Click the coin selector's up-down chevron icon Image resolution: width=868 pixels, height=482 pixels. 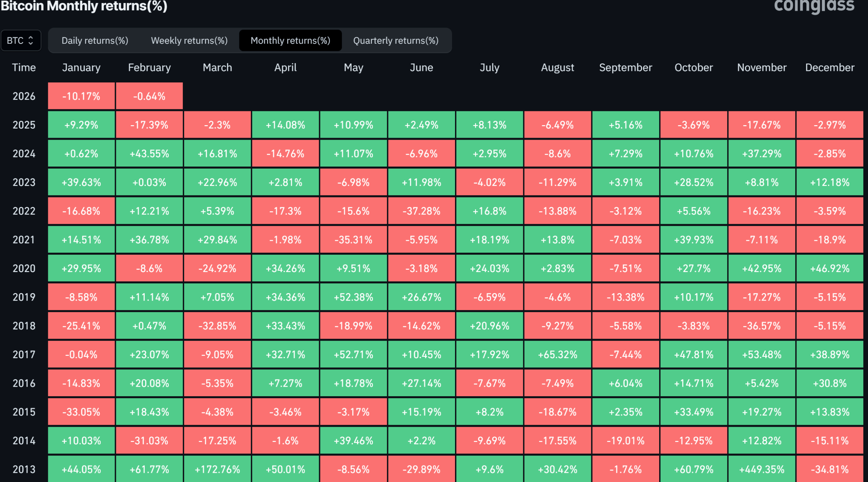point(31,40)
